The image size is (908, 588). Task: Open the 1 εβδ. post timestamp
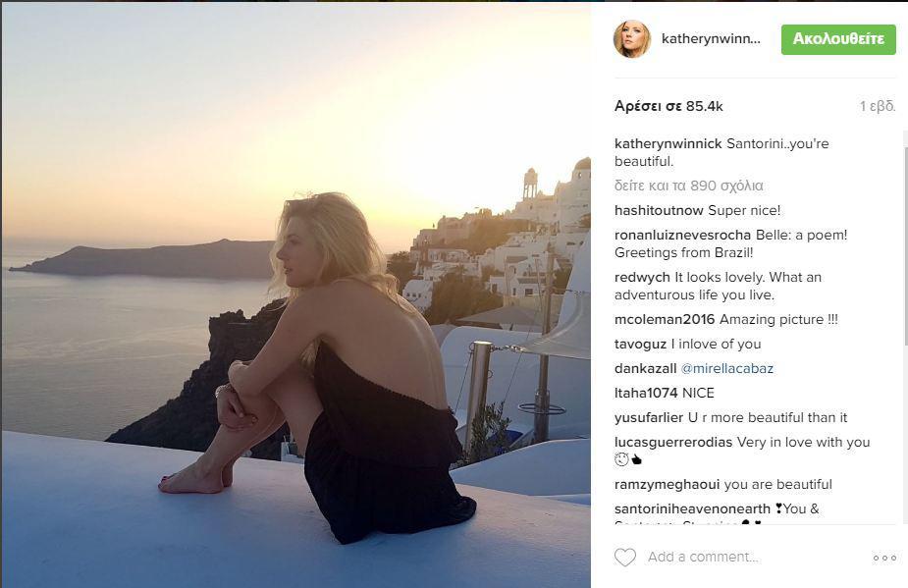tap(878, 107)
